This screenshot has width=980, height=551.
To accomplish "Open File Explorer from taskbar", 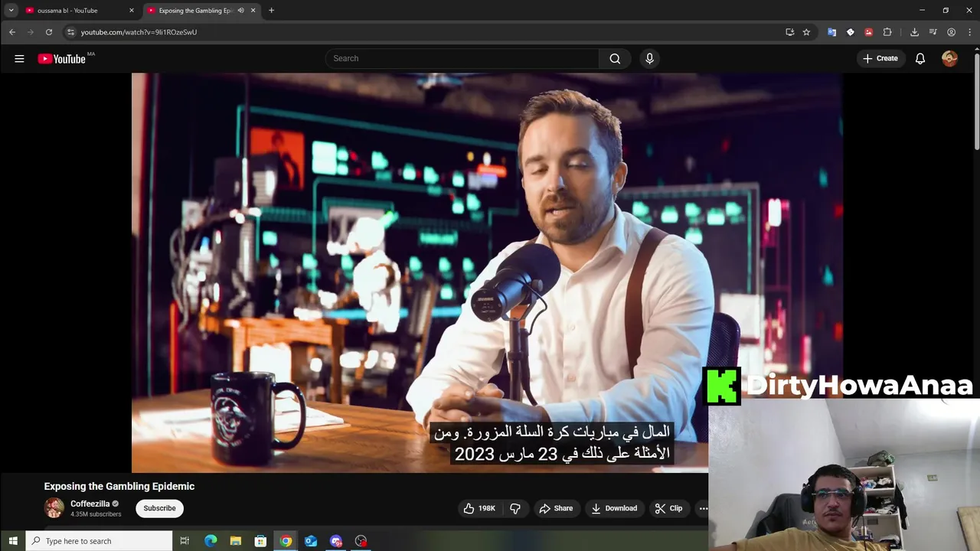I will [x=236, y=541].
